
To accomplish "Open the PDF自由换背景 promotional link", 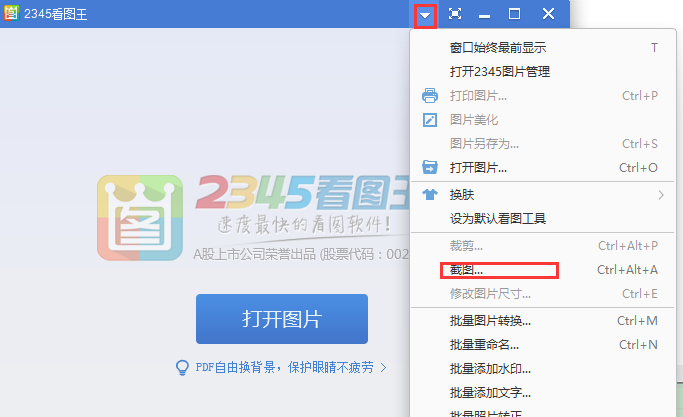I will 284,367.
